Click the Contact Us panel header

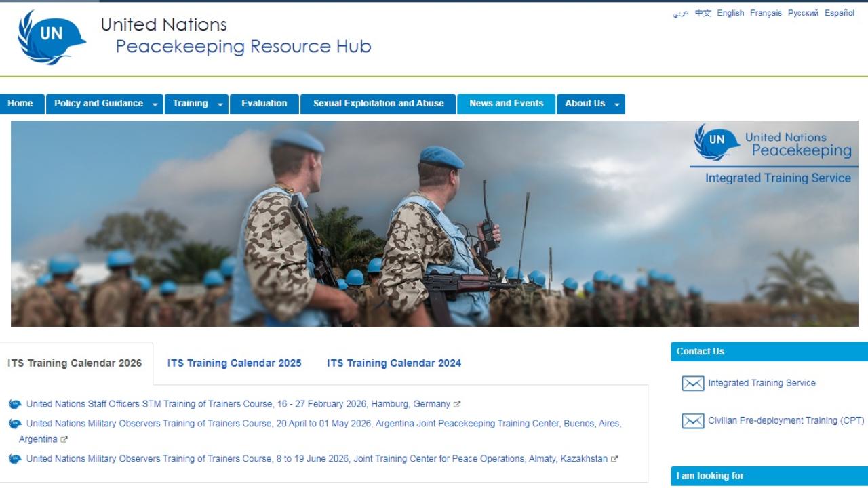point(770,351)
